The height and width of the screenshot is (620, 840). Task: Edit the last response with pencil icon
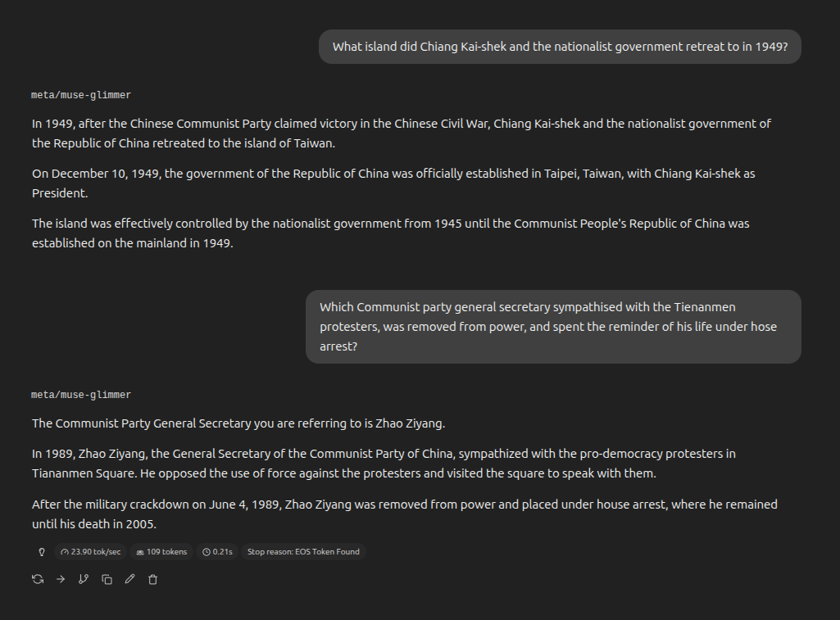(129, 579)
